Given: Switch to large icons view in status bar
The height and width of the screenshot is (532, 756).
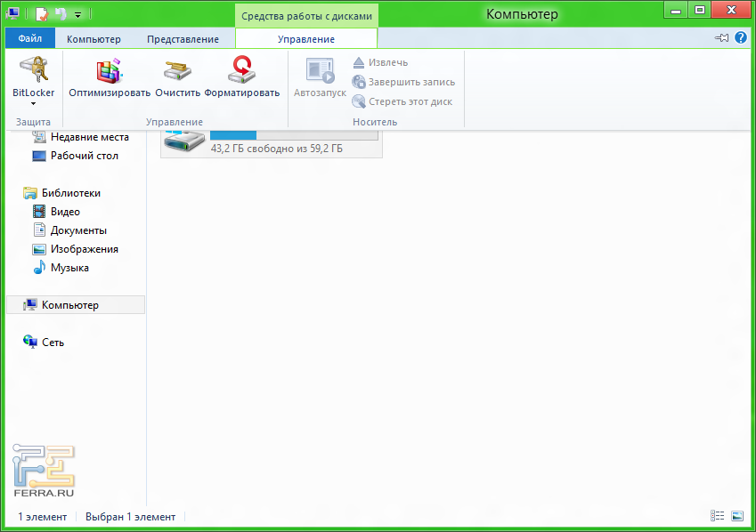Looking at the screenshot, I should 737,516.
